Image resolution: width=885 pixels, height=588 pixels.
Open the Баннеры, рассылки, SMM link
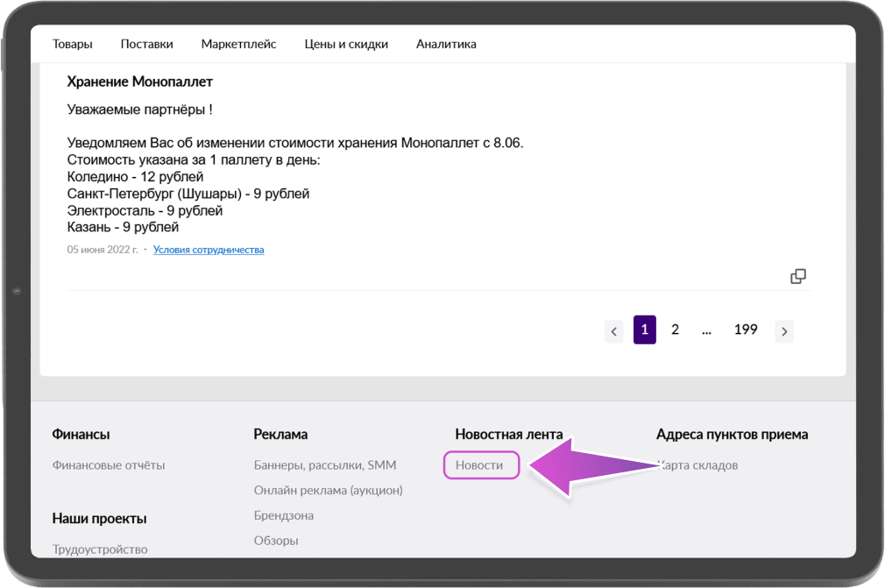click(325, 465)
